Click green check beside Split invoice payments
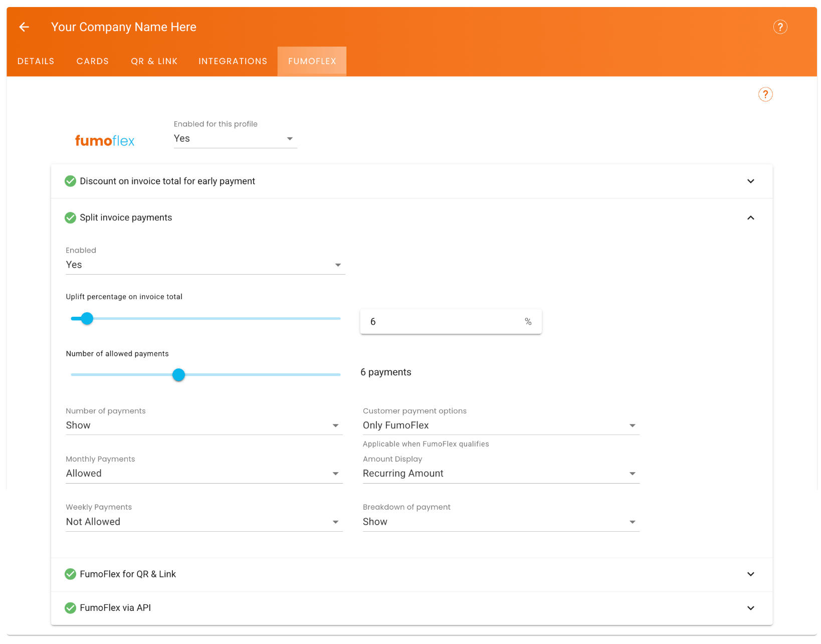 (x=71, y=218)
